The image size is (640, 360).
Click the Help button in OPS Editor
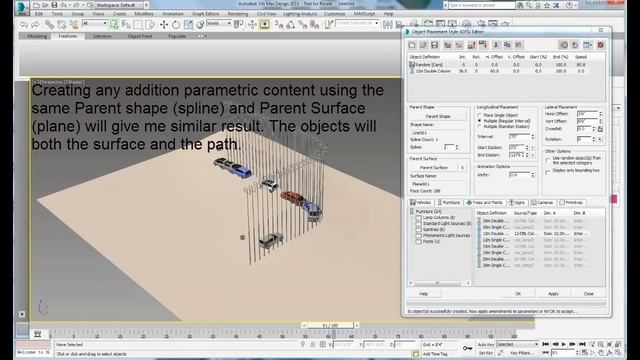tap(424, 294)
